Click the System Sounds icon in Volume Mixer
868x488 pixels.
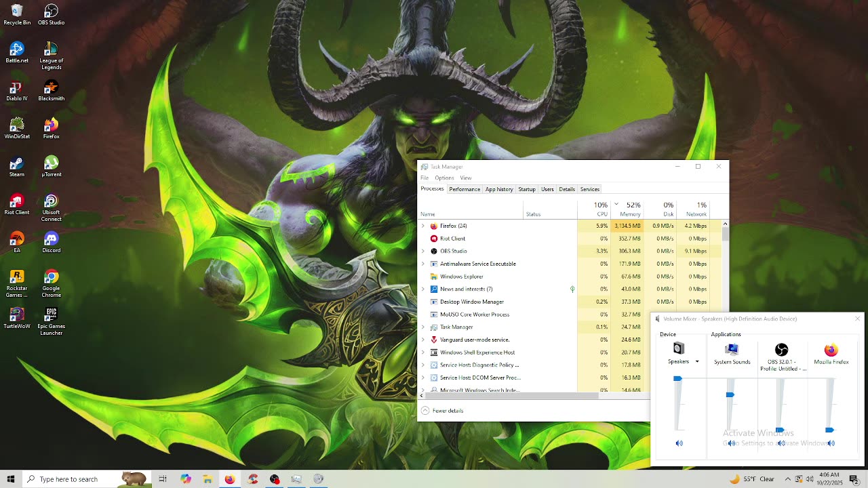tap(732, 349)
